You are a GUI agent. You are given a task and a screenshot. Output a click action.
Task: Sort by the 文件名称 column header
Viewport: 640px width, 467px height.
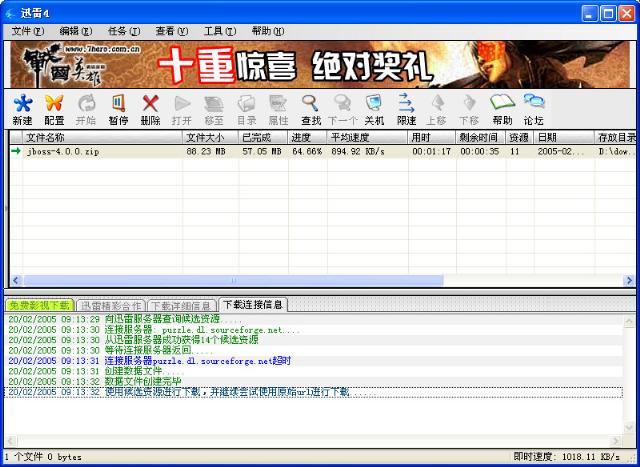click(102, 137)
